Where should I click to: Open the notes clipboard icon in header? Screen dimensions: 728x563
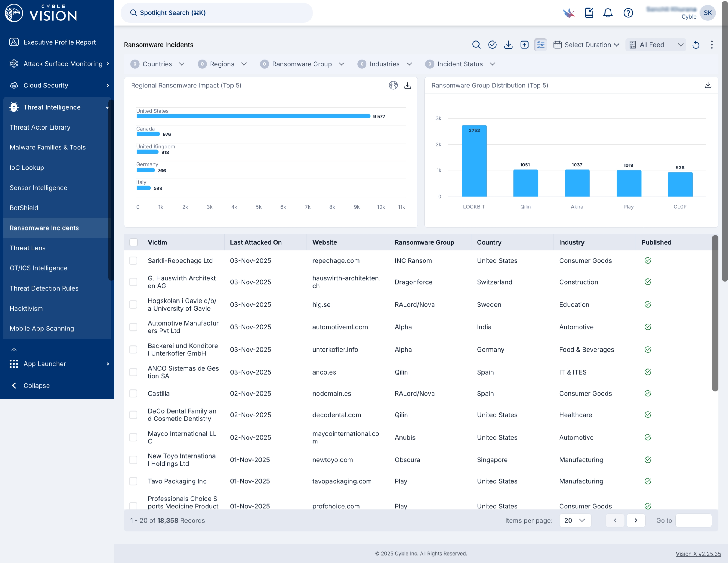point(589,13)
